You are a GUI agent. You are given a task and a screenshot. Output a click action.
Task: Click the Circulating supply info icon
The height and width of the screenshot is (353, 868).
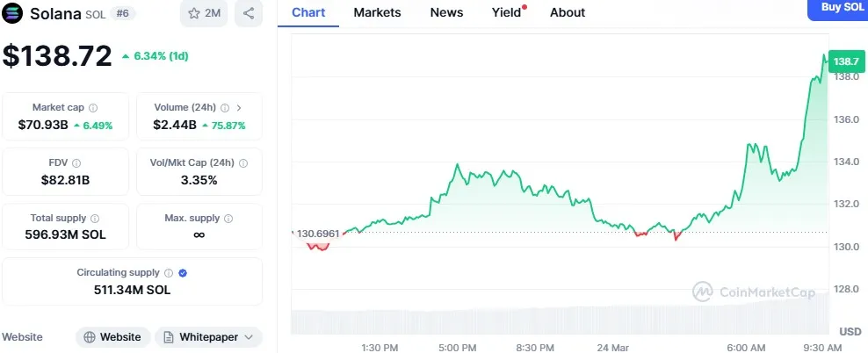[x=167, y=273]
